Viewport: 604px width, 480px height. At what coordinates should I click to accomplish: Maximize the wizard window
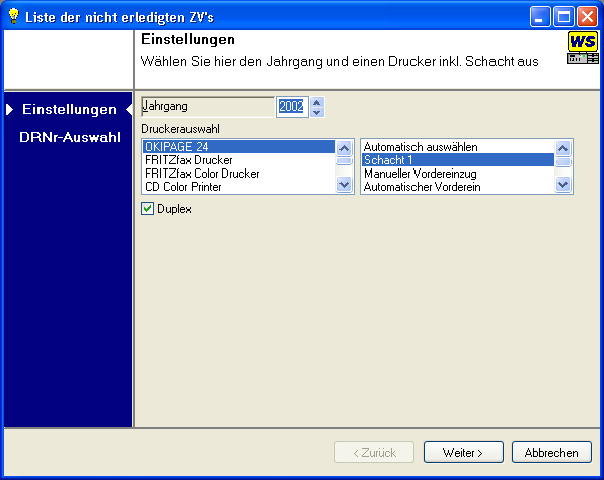(x=564, y=17)
